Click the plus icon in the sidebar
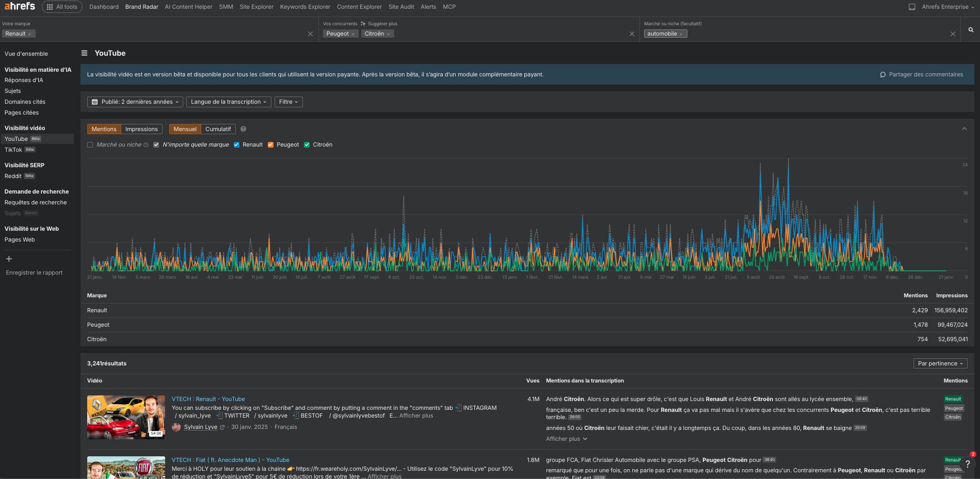 pos(9,259)
